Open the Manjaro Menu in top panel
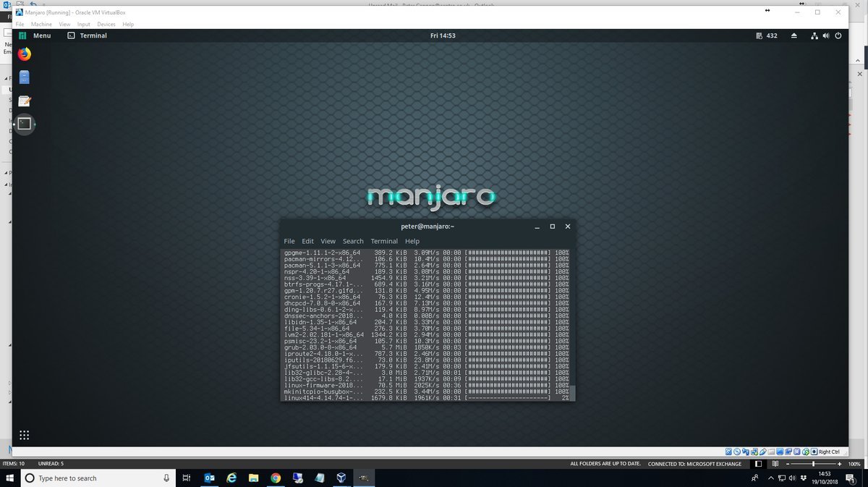The width and height of the screenshot is (868, 487). click(x=35, y=35)
